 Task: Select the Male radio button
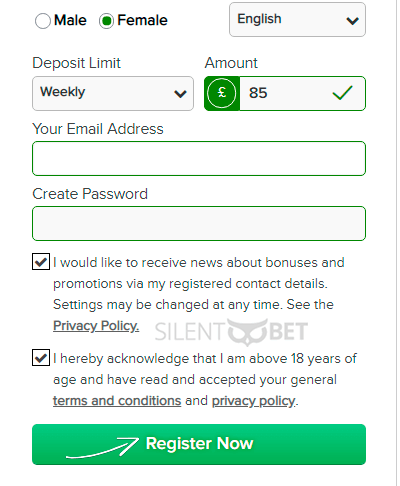coord(43,21)
